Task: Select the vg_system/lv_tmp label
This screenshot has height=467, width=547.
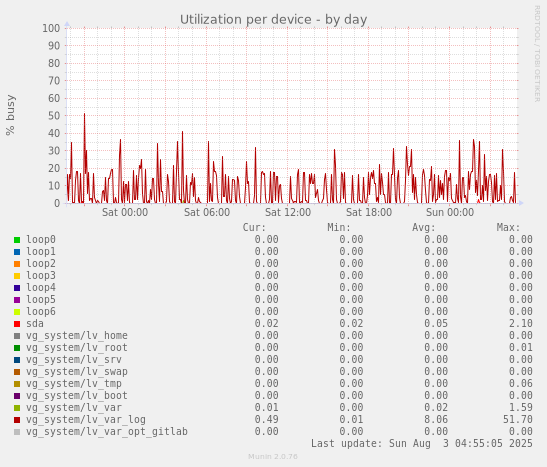Action: [74, 384]
